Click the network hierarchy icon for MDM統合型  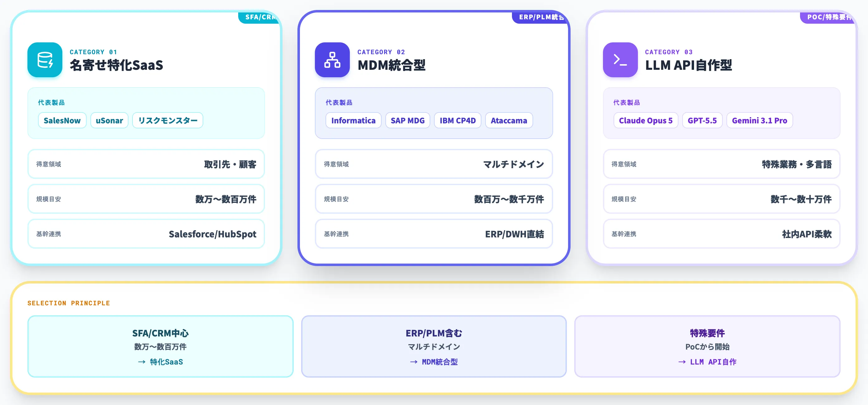click(x=332, y=60)
